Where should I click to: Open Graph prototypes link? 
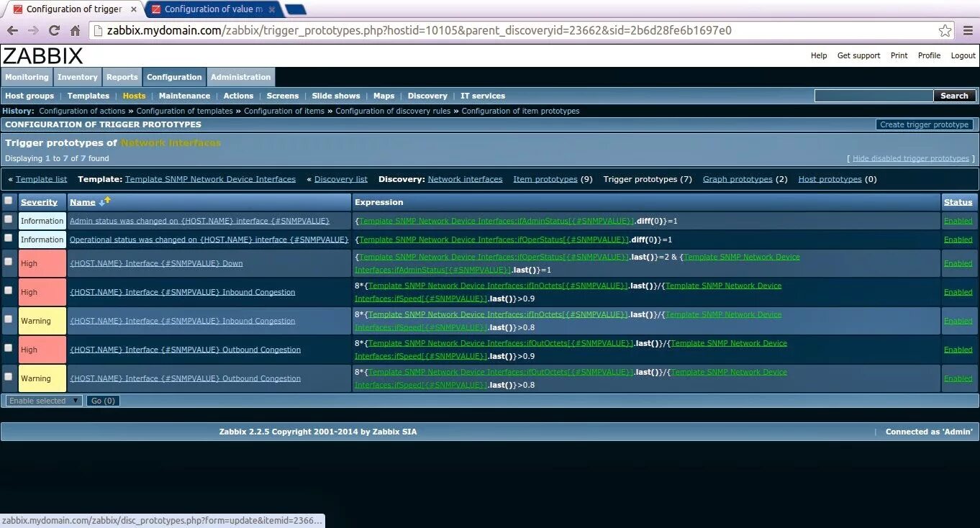click(738, 179)
